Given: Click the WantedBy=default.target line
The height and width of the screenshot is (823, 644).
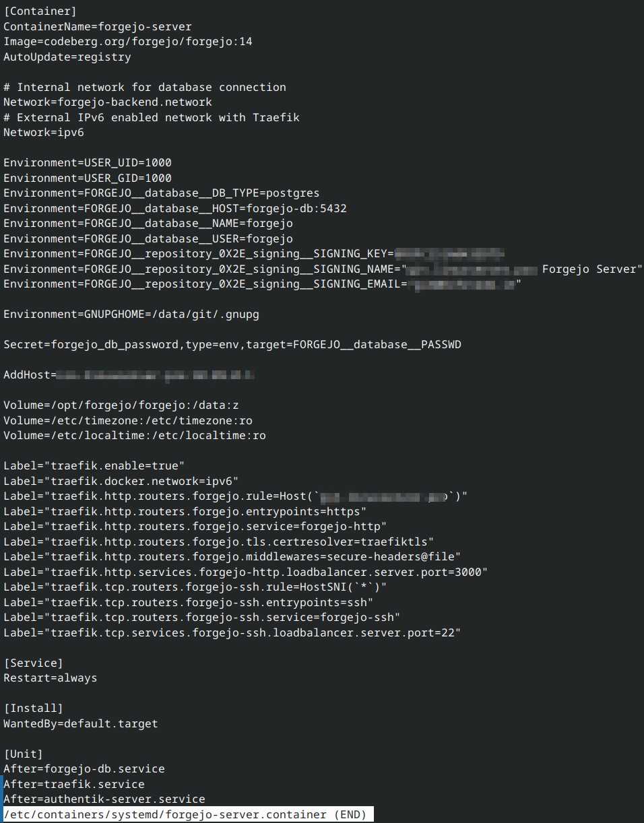Looking at the screenshot, I should point(81,724).
